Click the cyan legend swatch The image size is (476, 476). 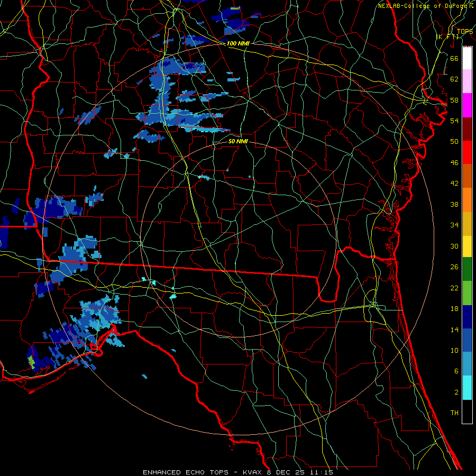[x=467, y=388]
